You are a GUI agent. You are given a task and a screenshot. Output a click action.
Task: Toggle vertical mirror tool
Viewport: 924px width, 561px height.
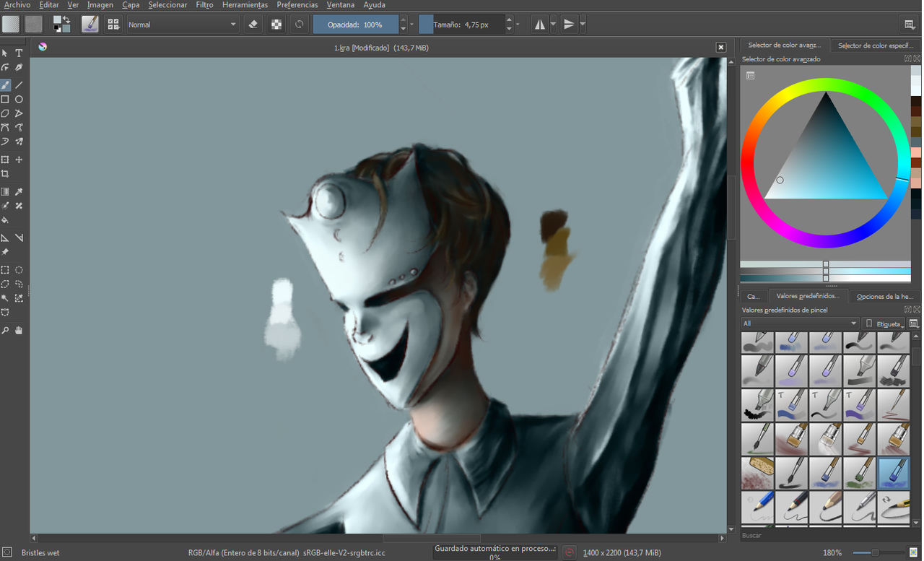pyautogui.click(x=569, y=24)
